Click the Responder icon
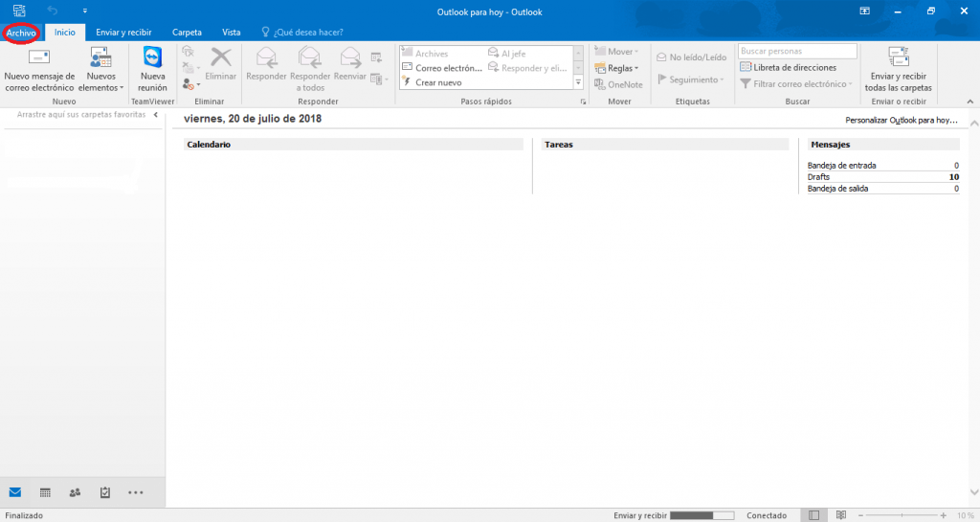This screenshot has width=980, height=522. tap(266, 64)
